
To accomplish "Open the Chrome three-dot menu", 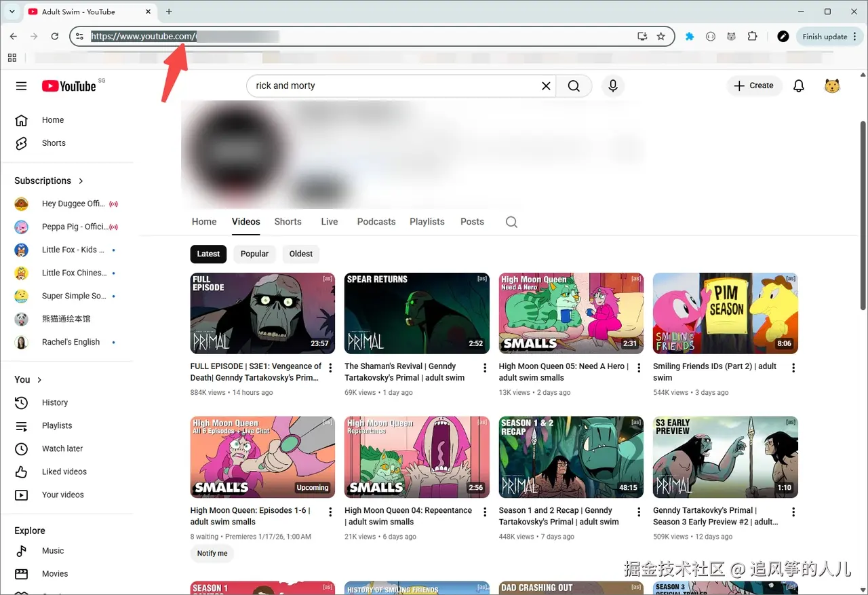I will pos(856,37).
